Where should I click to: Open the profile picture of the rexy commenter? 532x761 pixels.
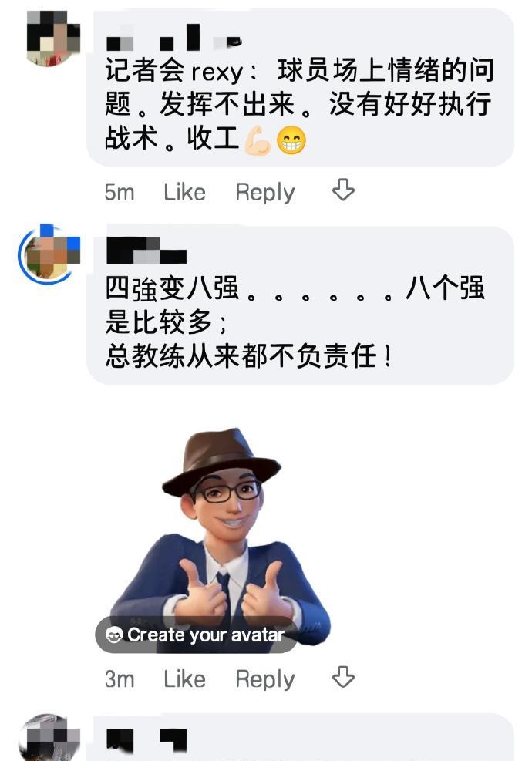pyautogui.click(x=53, y=38)
